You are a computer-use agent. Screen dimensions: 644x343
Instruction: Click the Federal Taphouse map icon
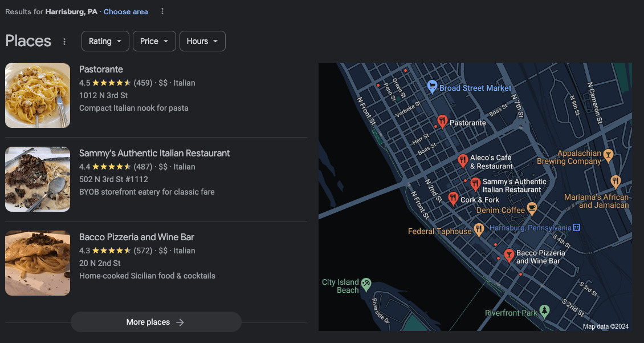(x=479, y=230)
